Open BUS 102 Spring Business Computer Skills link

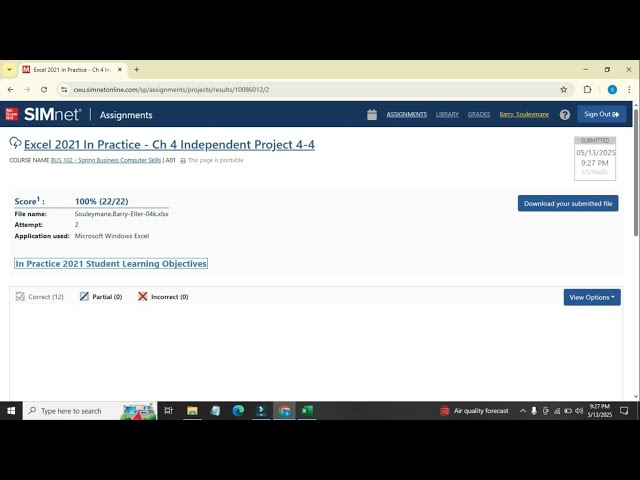pos(106,160)
